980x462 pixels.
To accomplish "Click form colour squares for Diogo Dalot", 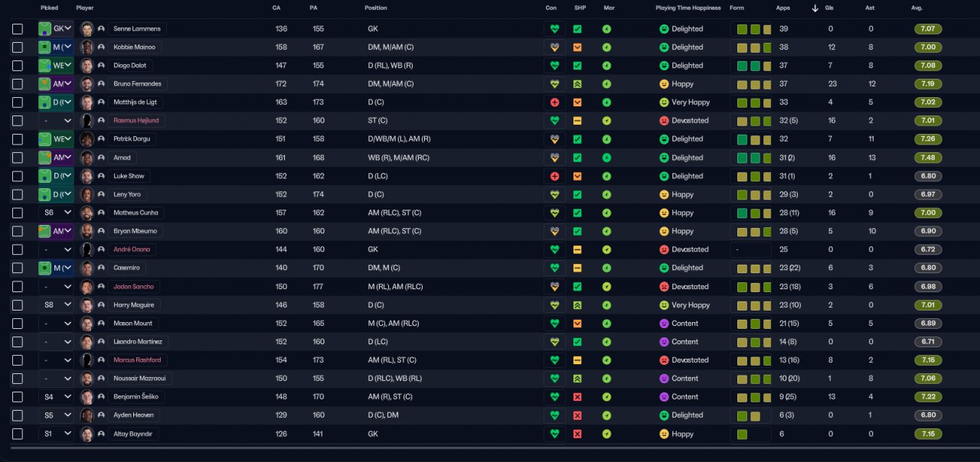I will point(754,66).
